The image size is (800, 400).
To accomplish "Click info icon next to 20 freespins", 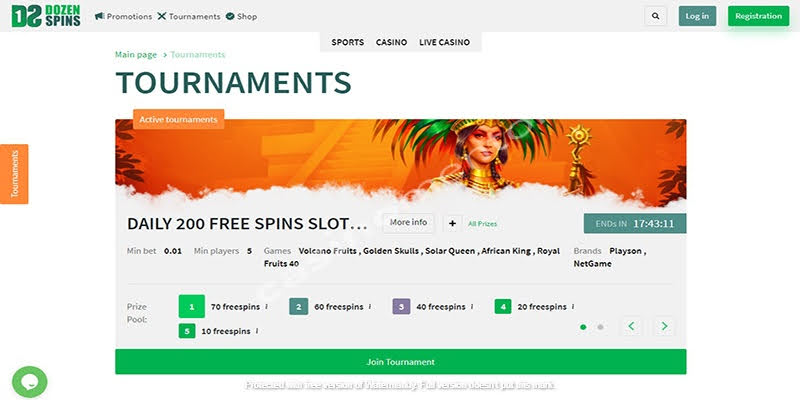I will point(572,307).
